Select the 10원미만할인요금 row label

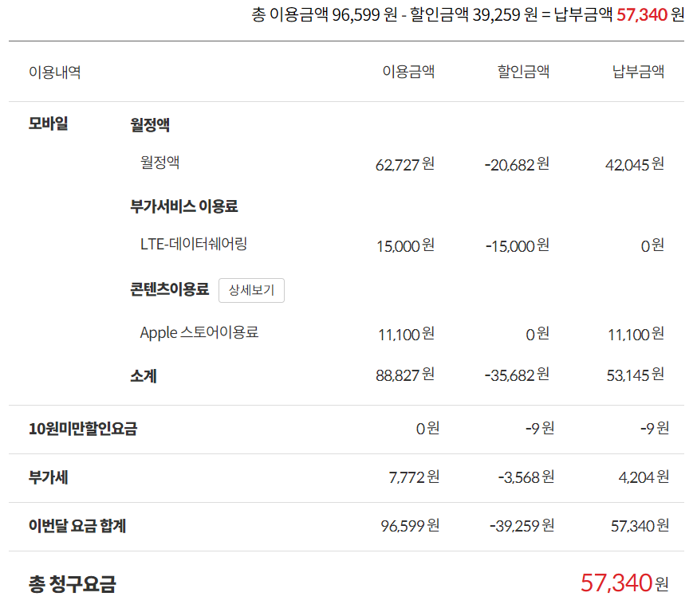point(83,429)
